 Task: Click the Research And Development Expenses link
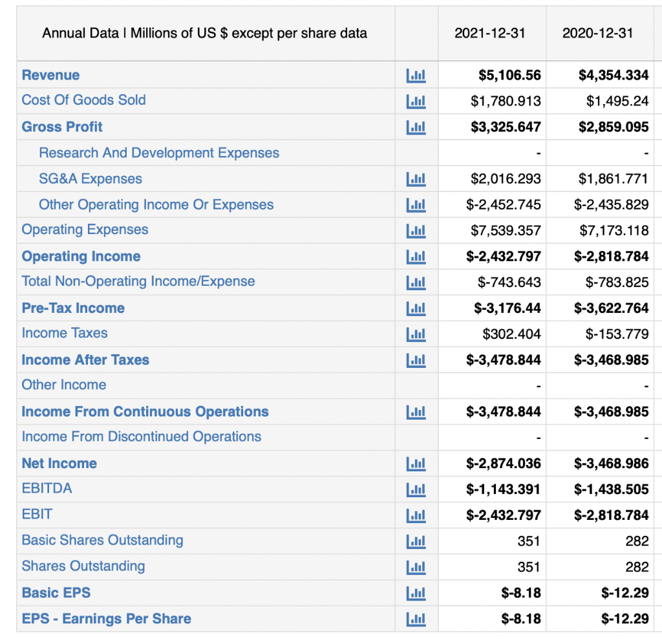pos(159,153)
